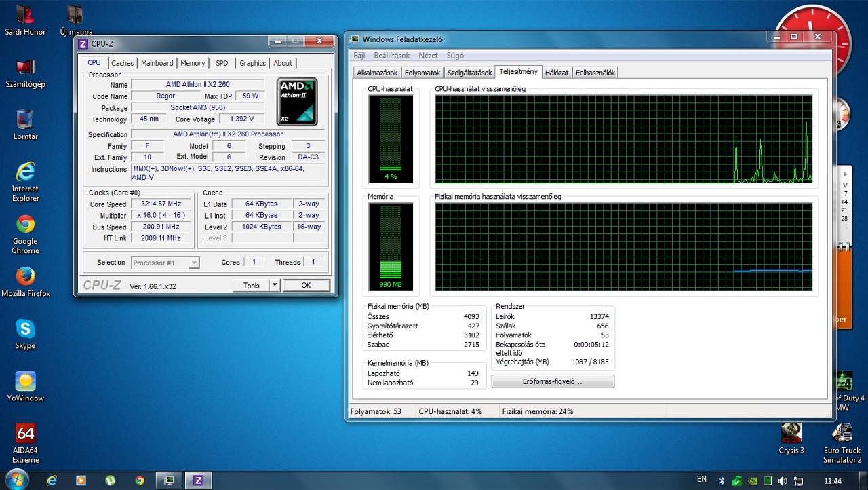Expand the Tools button dropdown arrow
Image resolution: width=868 pixels, height=490 pixels.
click(275, 286)
